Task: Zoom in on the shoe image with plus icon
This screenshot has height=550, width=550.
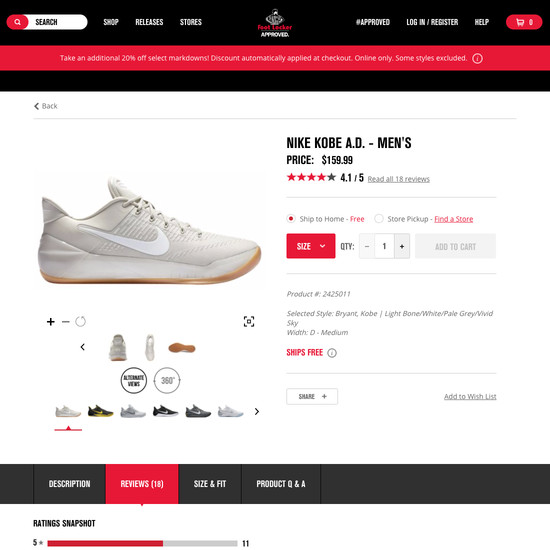Action: click(x=51, y=322)
